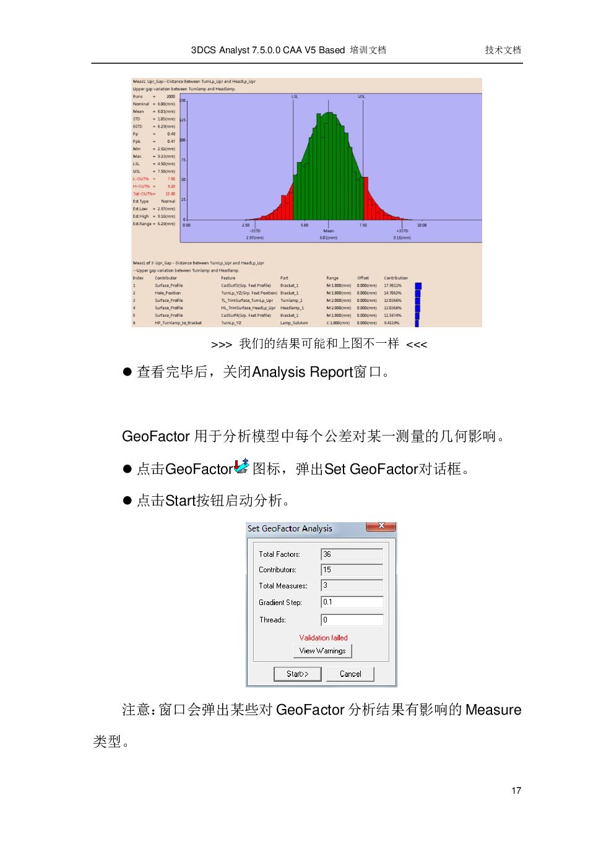Click the '+3STD' label under the histogram
This screenshot has width=614, height=868.
tap(402, 231)
